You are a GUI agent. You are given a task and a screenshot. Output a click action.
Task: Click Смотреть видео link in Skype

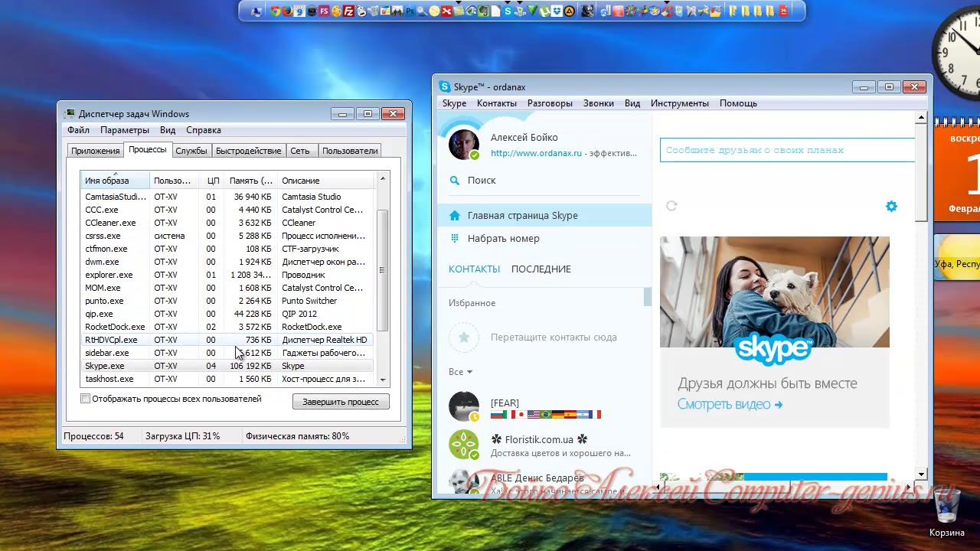click(730, 404)
